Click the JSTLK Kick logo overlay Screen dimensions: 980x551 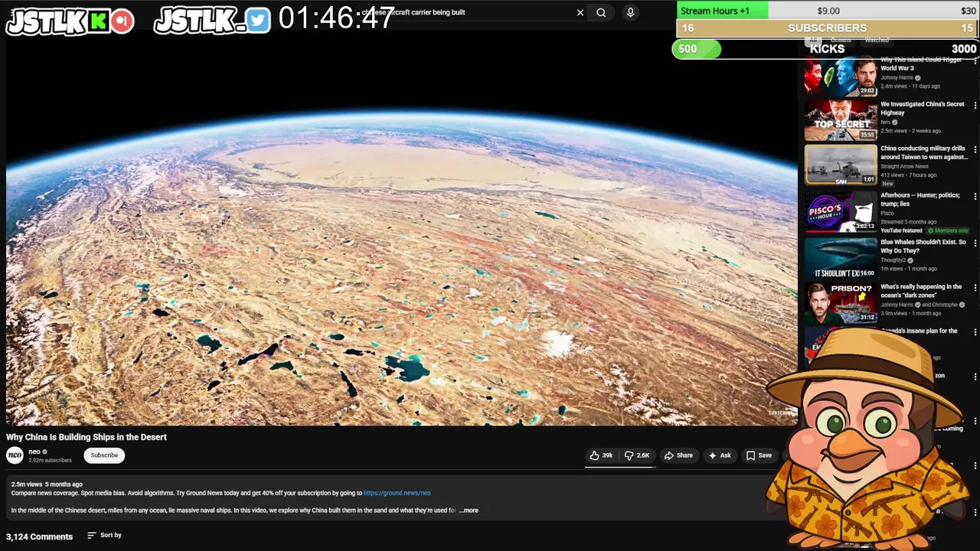70,21
